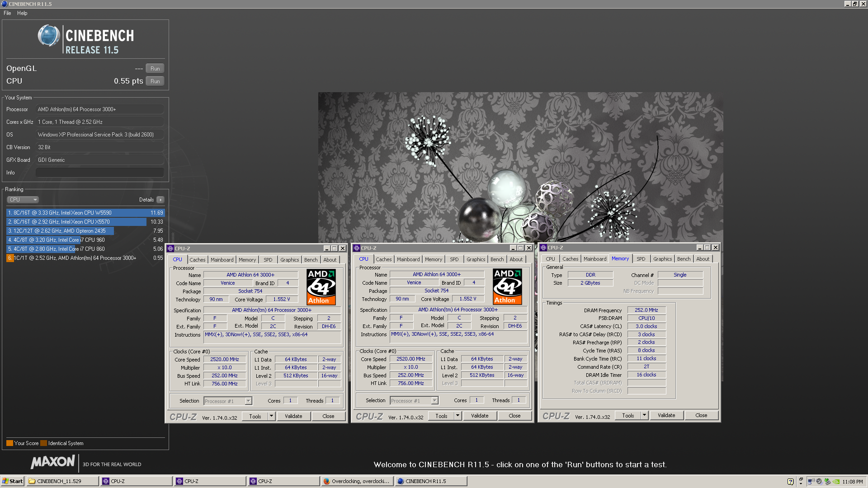Switch to third CPU-Z taskbar item

pyautogui.click(x=284, y=481)
